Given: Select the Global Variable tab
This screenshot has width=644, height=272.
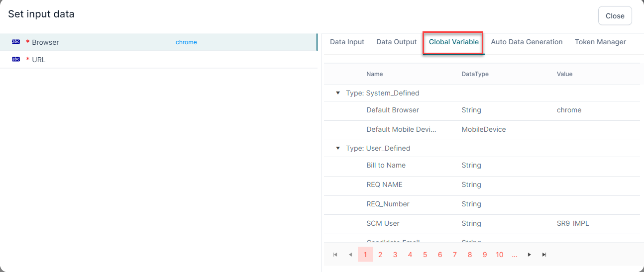Looking at the screenshot, I should [x=454, y=42].
